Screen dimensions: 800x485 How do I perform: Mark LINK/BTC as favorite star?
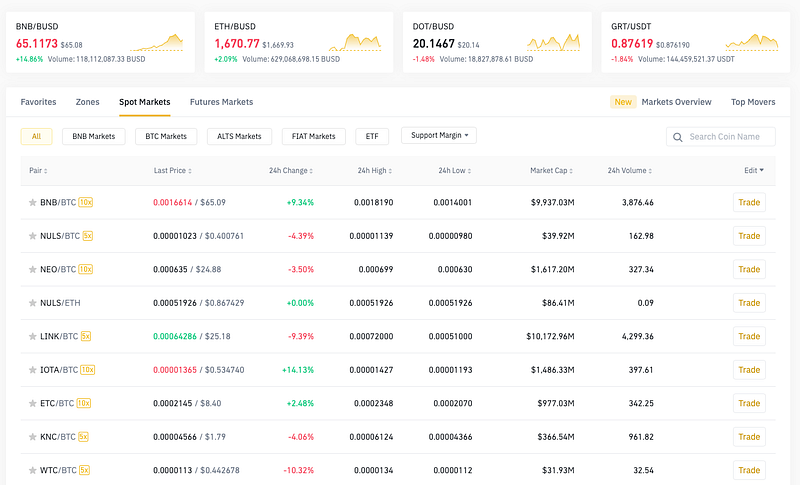[x=33, y=336]
